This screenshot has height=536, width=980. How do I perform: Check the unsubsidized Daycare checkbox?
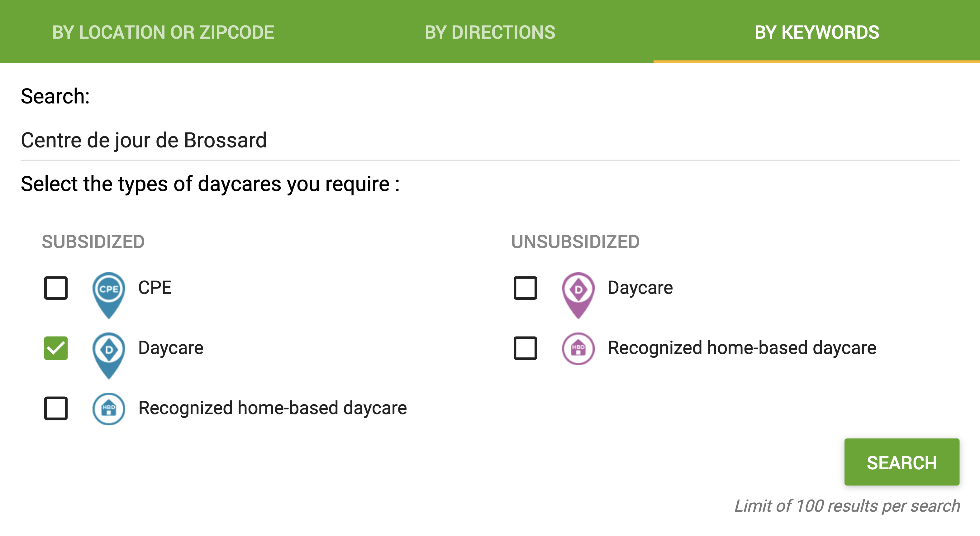(x=526, y=288)
